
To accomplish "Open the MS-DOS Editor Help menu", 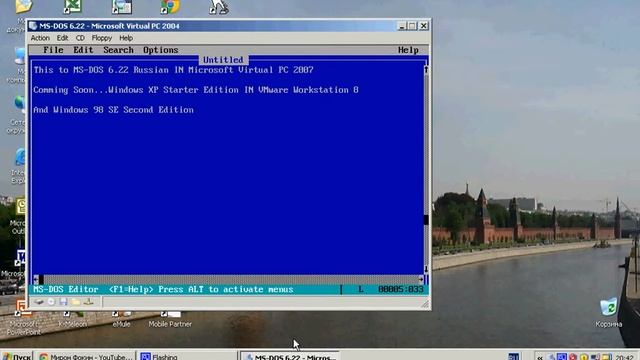I will pos(408,50).
